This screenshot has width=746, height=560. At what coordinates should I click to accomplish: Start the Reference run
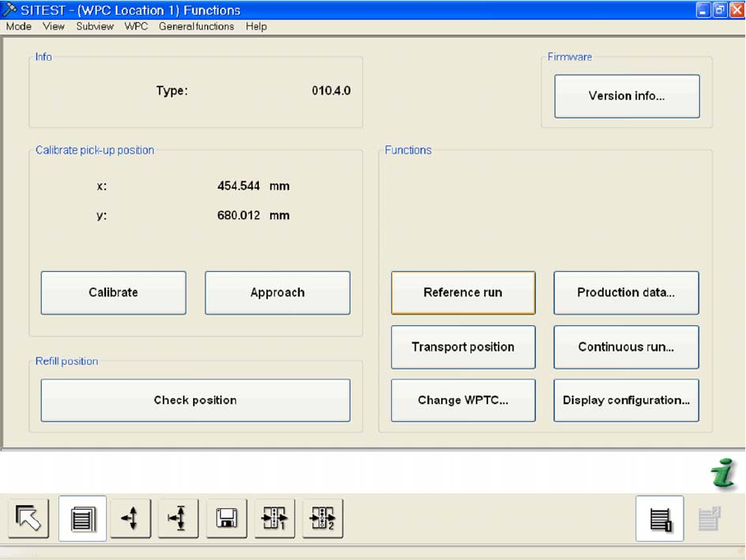tap(463, 293)
